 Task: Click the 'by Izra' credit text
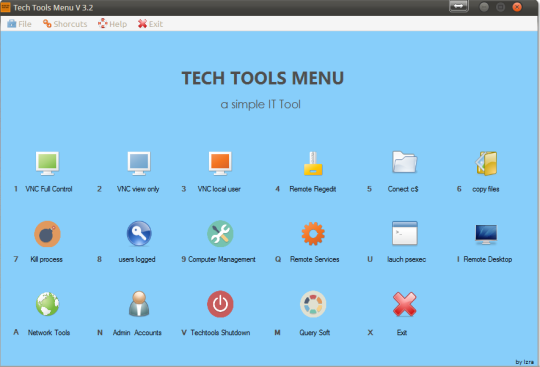(525, 362)
